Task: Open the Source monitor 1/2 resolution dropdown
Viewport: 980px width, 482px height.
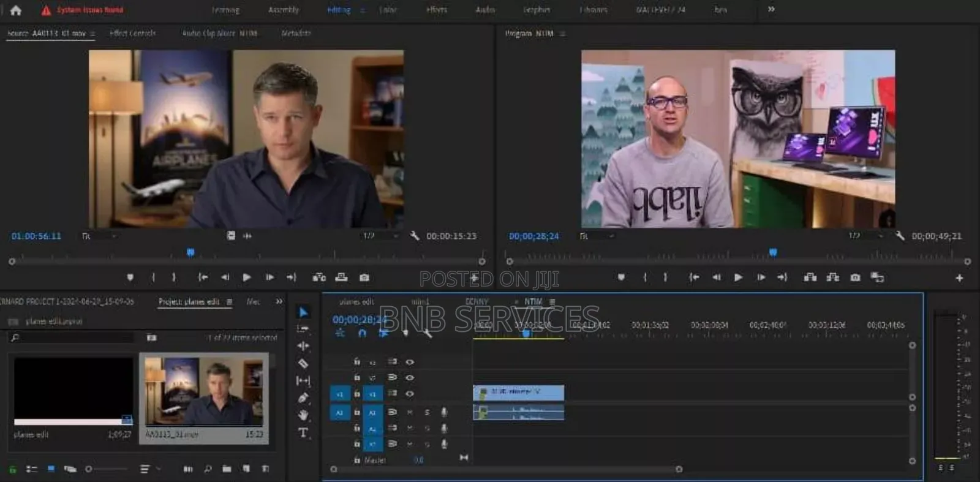Action: click(380, 236)
